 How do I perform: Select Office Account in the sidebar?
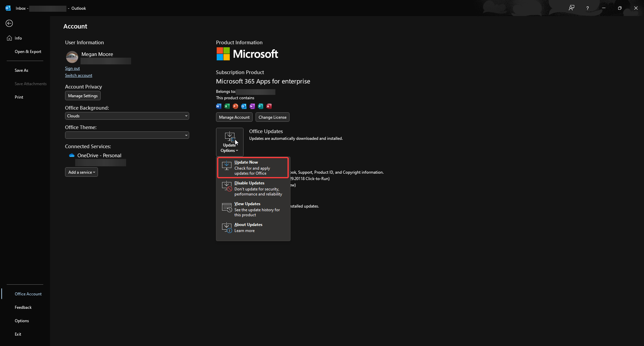tap(25, 294)
